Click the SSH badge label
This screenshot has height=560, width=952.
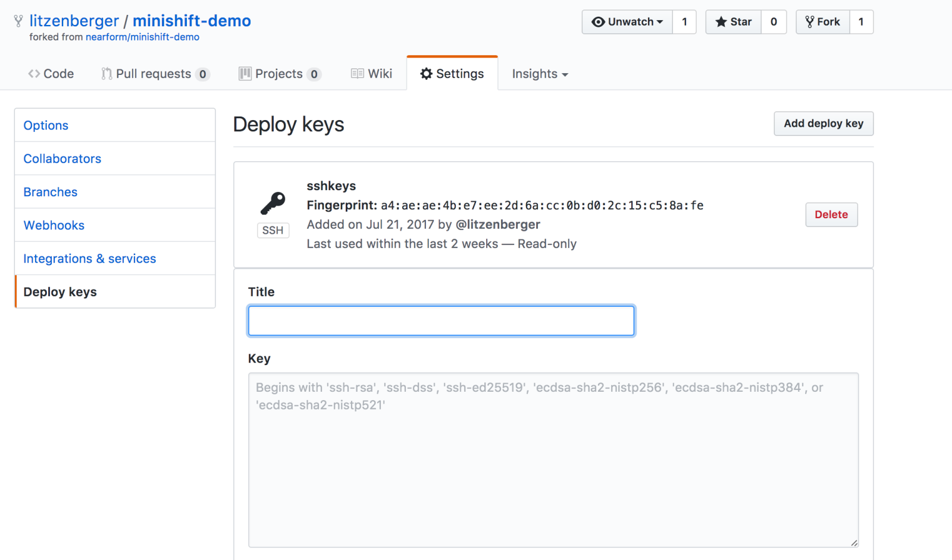[x=273, y=230]
